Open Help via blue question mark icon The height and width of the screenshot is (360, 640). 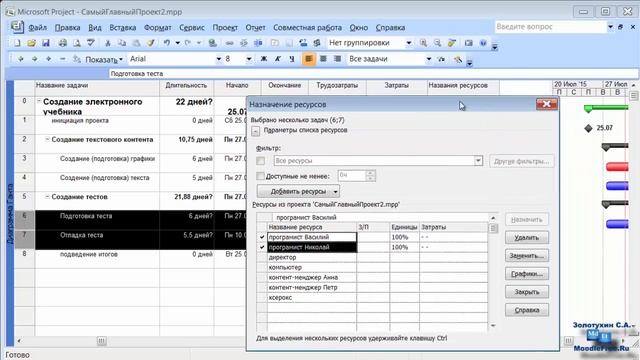coord(483,43)
